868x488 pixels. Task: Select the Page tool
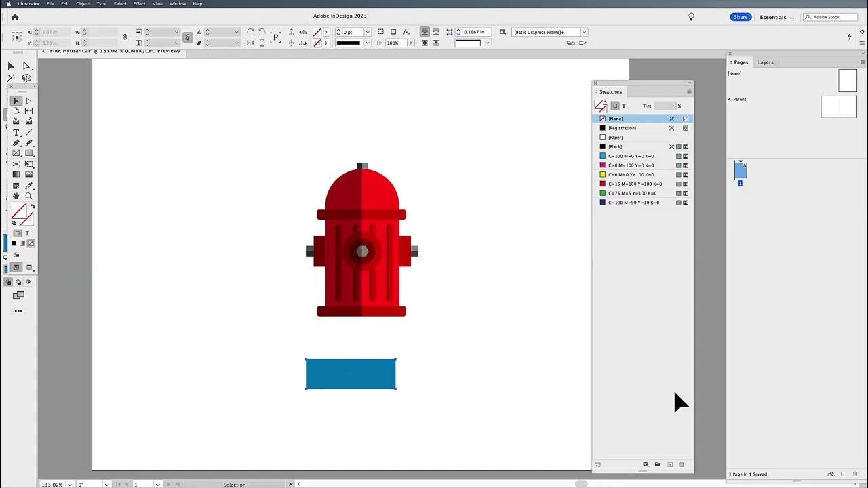coord(16,111)
